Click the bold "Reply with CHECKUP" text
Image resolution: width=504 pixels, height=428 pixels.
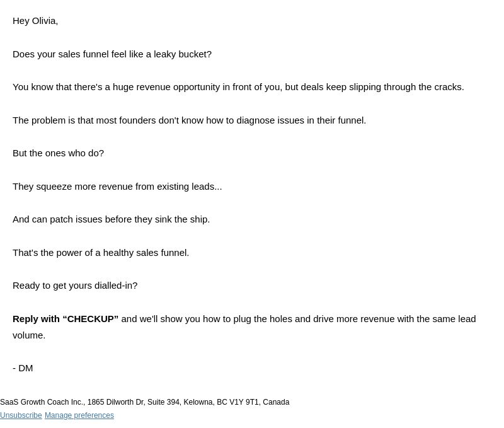(x=66, y=319)
